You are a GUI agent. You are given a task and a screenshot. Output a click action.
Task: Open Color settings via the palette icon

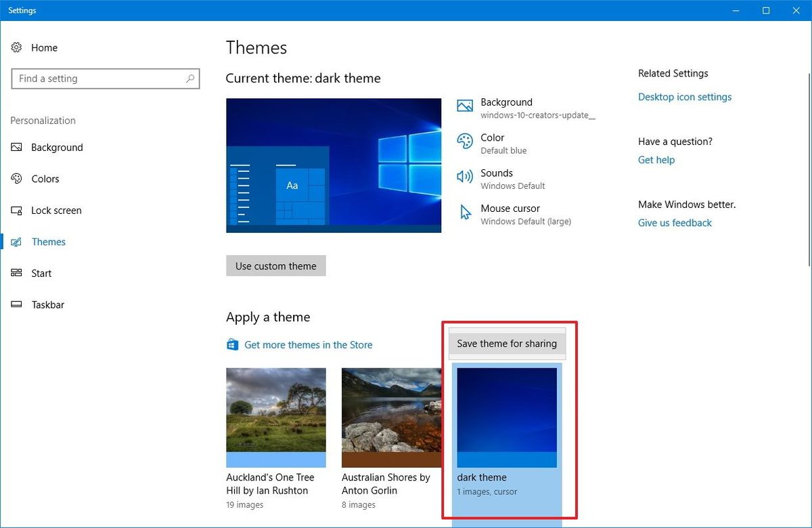tap(464, 141)
